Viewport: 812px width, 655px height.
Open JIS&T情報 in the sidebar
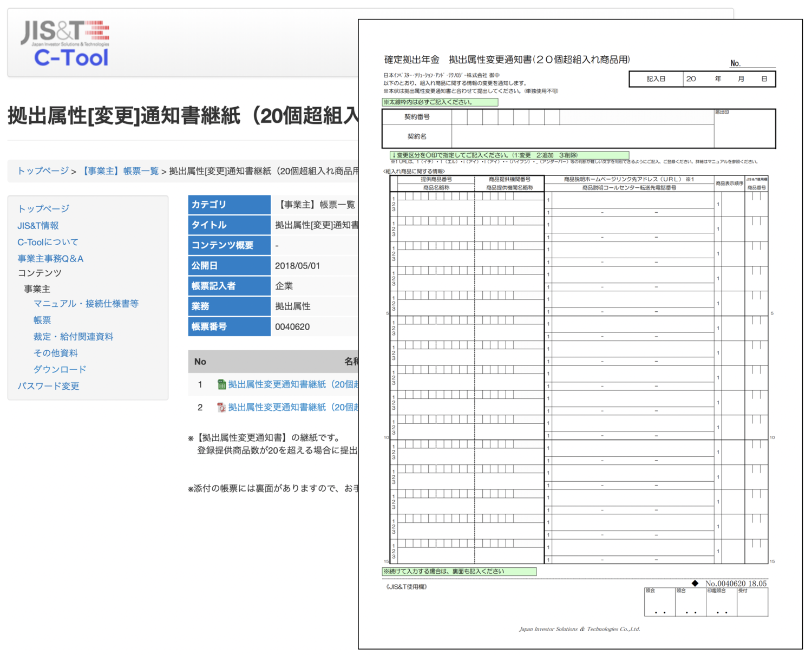point(38,225)
